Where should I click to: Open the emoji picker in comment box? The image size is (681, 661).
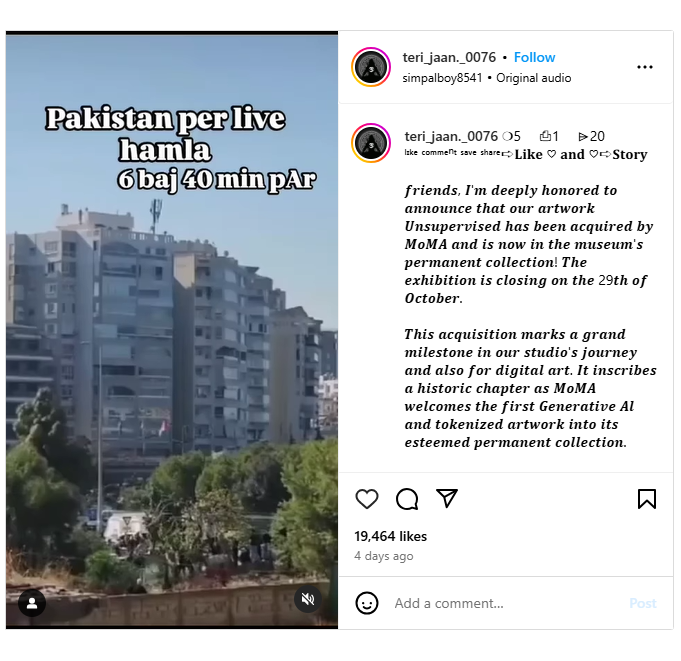tap(367, 603)
